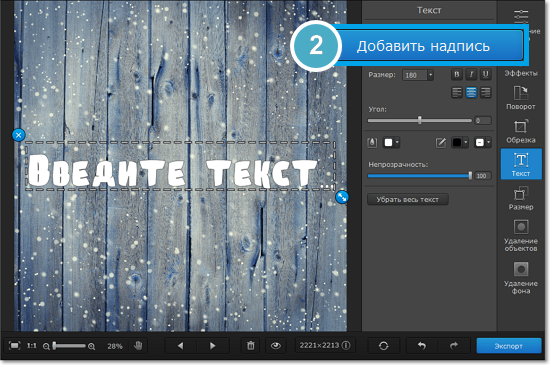Click the undo arrow
The height and width of the screenshot is (365, 550).
(x=422, y=346)
